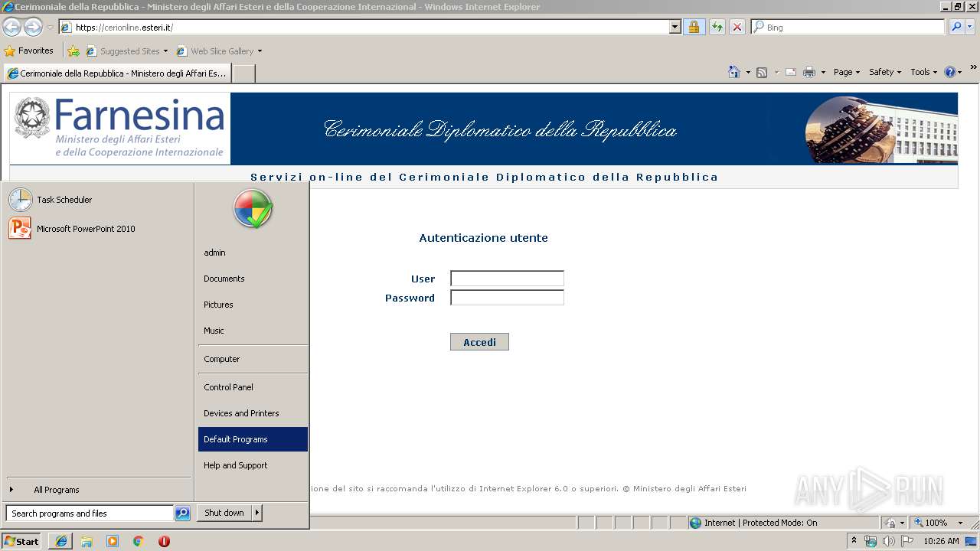980x551 pixels.
Task: Open a new blank tab
Action: (243, 73)
